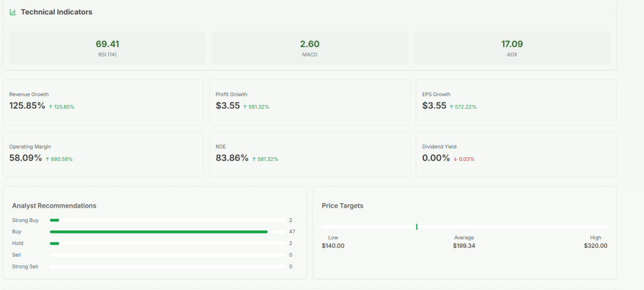This screenshot has width=644, height=290.
Task: Click the Profit Growth green up arrow
Action: (245, 107)
